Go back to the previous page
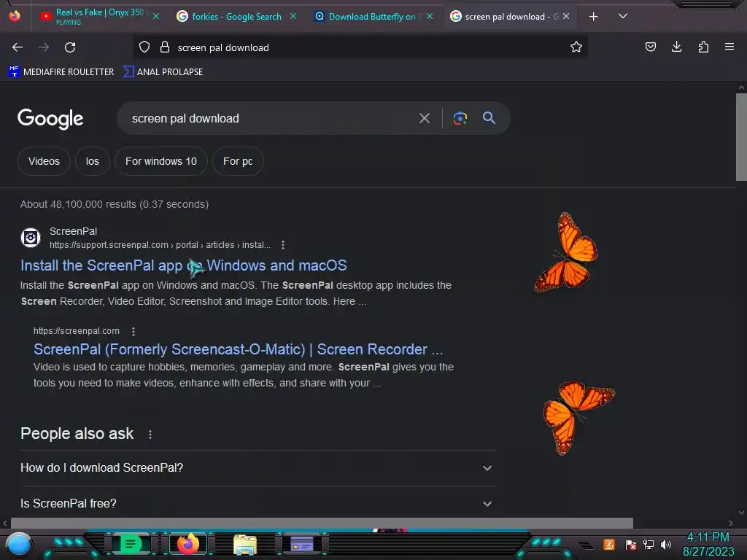747x560 pixels. pyautogui.click(x=18, y=47)
